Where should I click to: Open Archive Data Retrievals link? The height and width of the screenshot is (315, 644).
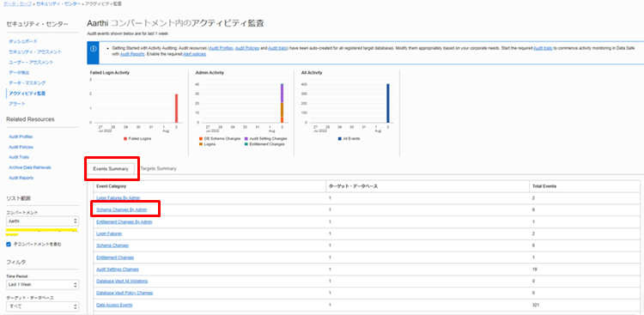[30, 167]
